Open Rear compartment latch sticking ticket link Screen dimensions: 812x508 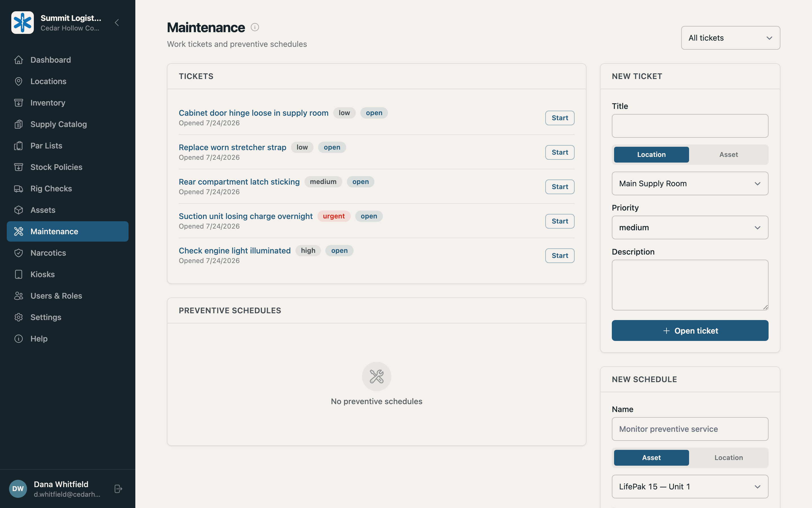[x=239, y=182]
